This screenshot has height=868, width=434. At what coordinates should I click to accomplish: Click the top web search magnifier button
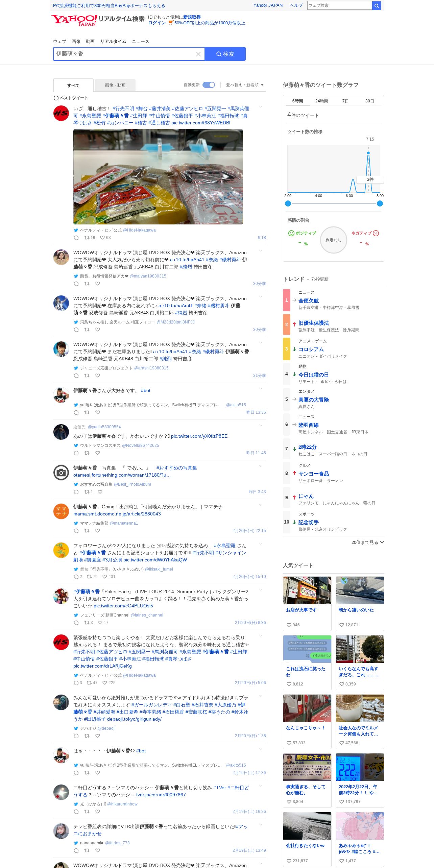377,5
